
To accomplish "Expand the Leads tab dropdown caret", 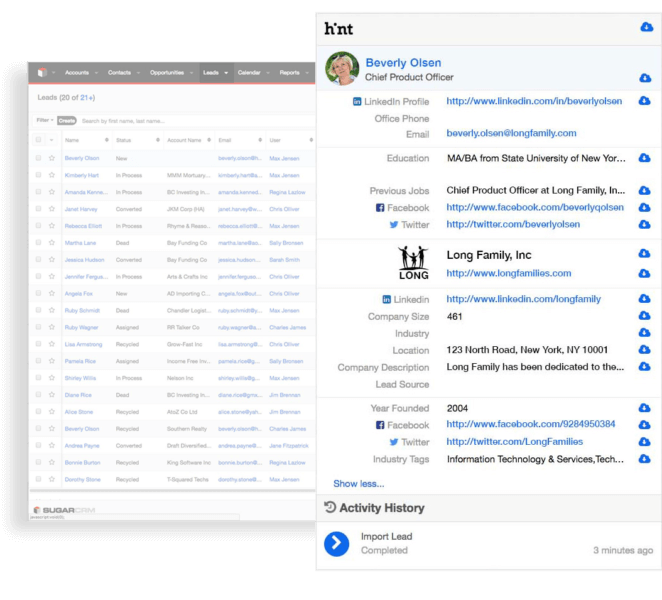I will [226, 73].
